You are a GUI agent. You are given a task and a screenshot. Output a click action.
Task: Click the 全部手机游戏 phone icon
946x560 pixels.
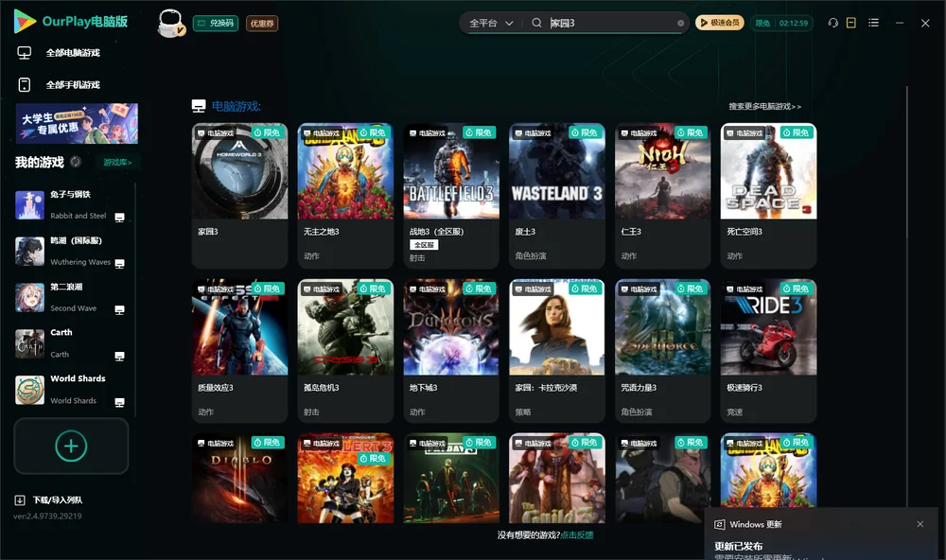(x=25, y=84)
